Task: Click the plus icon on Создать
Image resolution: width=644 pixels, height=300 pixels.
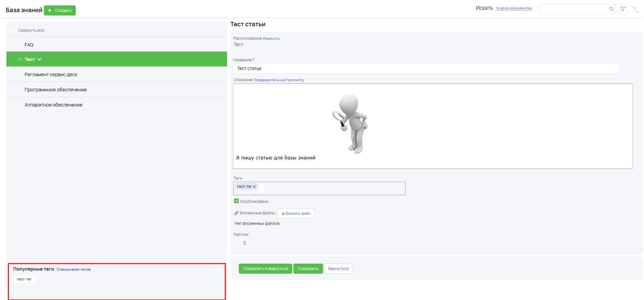Action: tap(50, 10)
